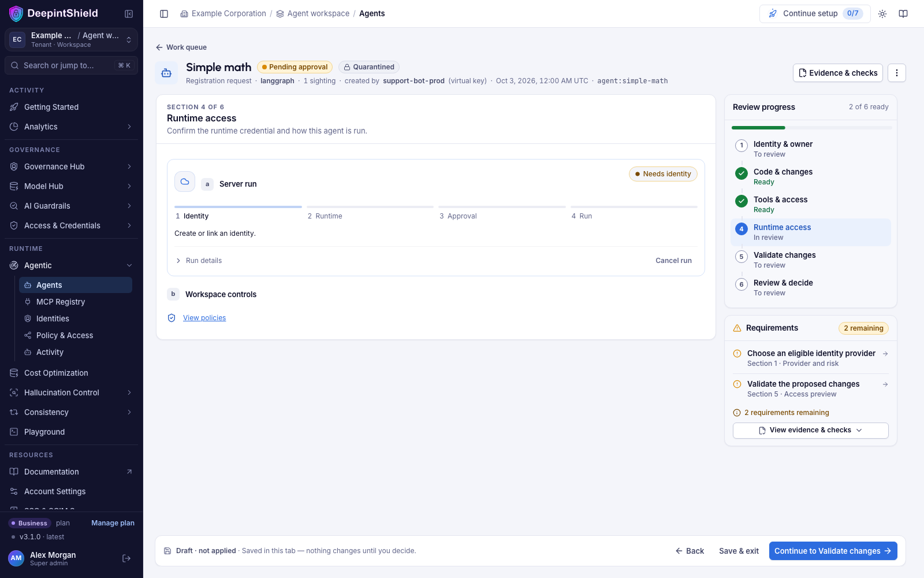Expand Run details disclosure
This screenshot has height=578, width=924.
tap(199, 261)
